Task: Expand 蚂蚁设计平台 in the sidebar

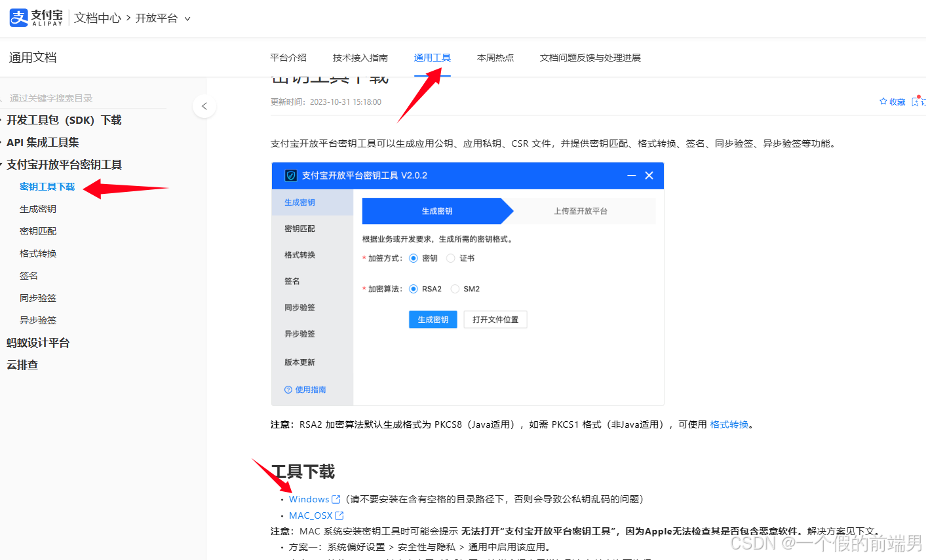Action: 38,343
